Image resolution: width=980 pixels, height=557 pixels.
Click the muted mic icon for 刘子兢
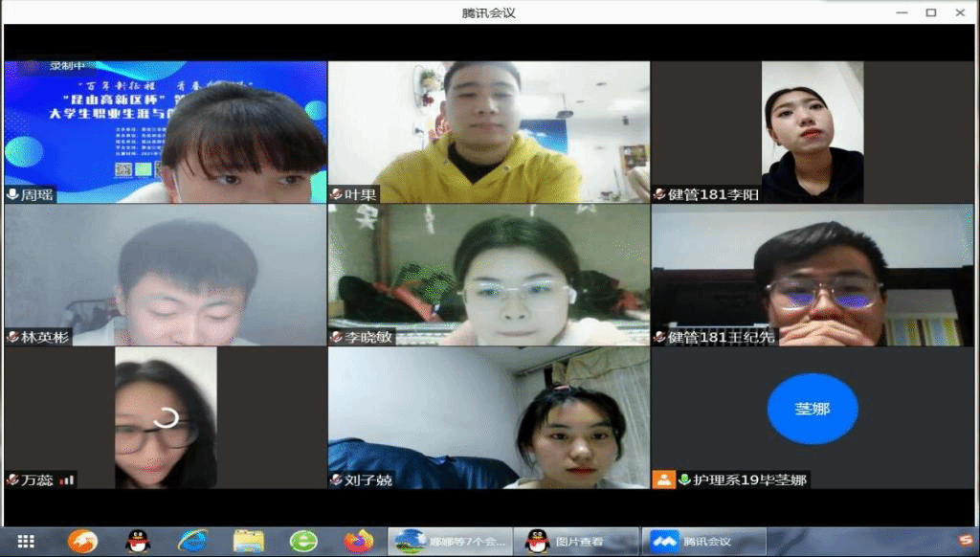(336, 479)
